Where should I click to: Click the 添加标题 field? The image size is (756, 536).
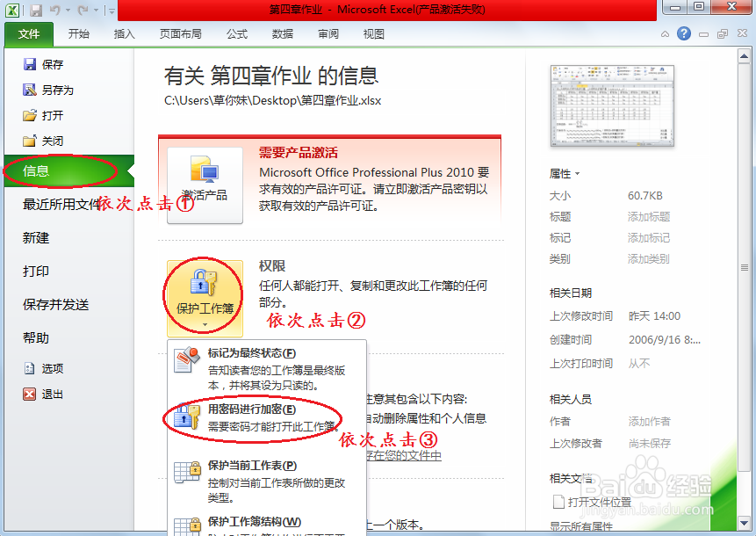point(649,217)
